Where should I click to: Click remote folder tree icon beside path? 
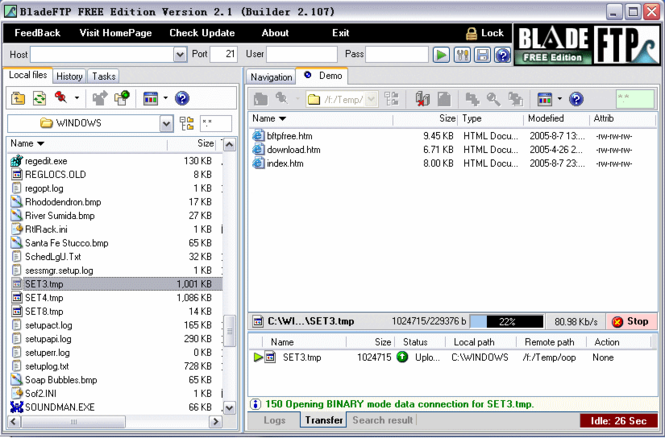391,99
